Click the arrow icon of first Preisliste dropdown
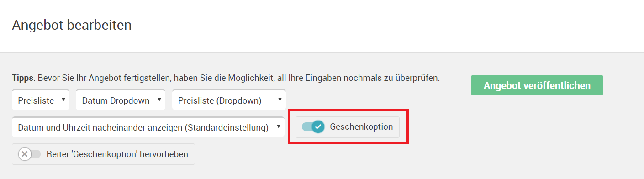The image size is (644, 179). (63, 99)
